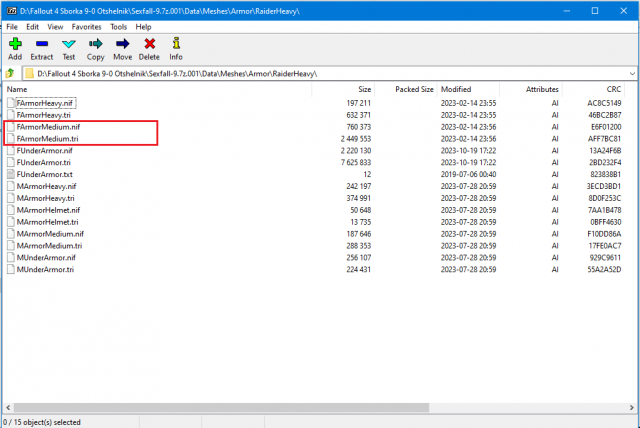This screenshot has width=640, height=428.
Task: Sort by Modified column header
Action: [456, 89]
